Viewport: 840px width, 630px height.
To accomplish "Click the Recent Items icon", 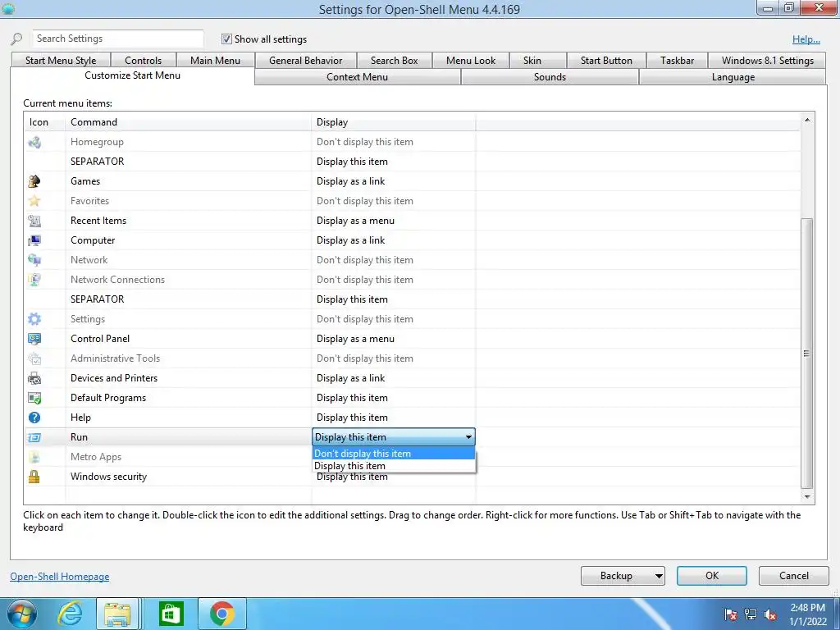I will (34, 221).
